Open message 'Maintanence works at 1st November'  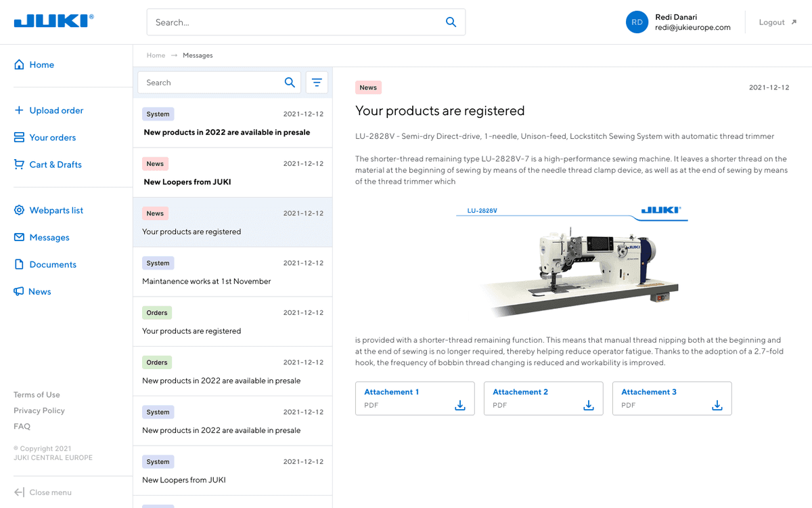pyautogui.click(x=233, y=272)
